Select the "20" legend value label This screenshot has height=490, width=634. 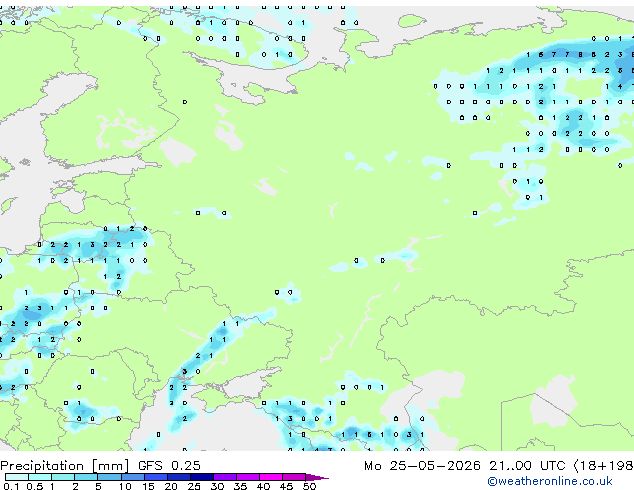pyautogui.click(x=171, y=486)
